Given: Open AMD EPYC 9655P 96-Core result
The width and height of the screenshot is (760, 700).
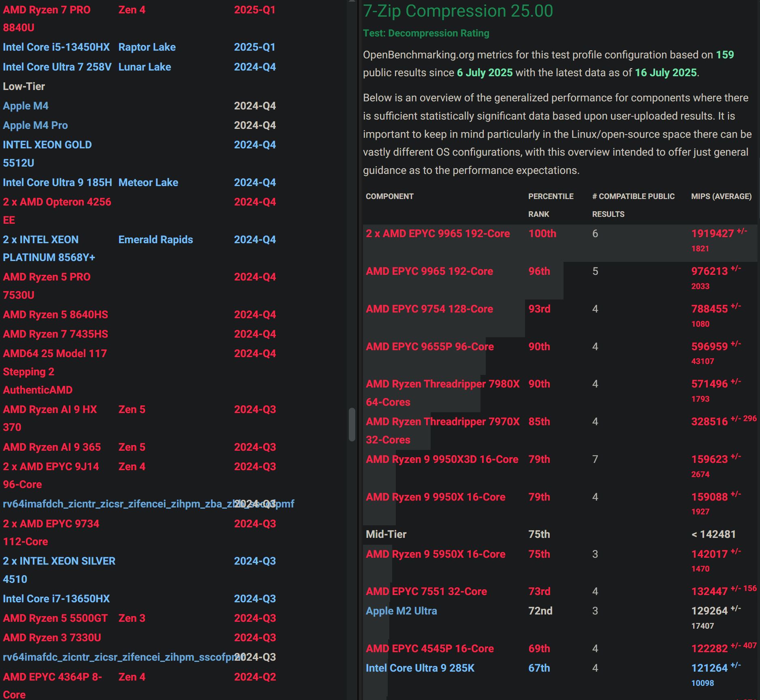Looking at the screenshot, I should coord(430,347).
